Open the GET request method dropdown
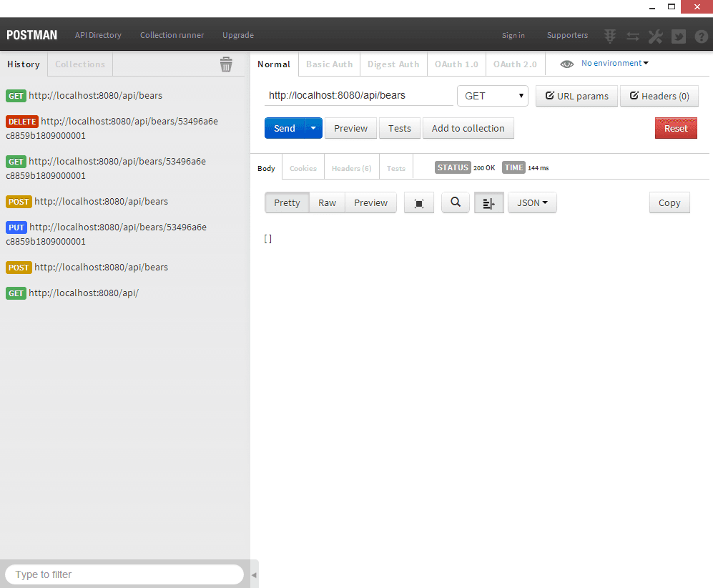This screenshot has height=588, width=713. click(x=492, y=96)
